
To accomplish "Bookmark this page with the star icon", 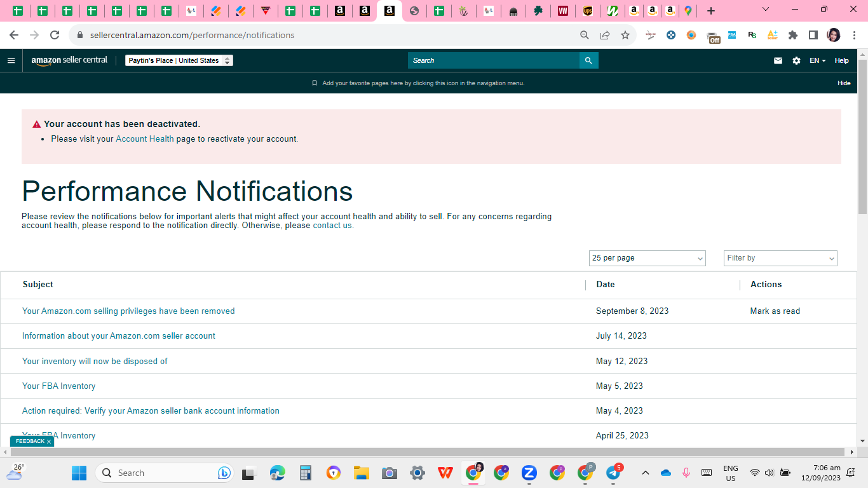I will (625, 35).
